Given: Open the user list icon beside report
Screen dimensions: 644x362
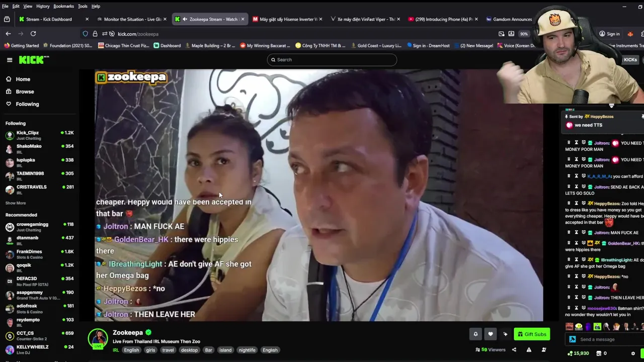Looking at the screenshot, I should 544,350.
